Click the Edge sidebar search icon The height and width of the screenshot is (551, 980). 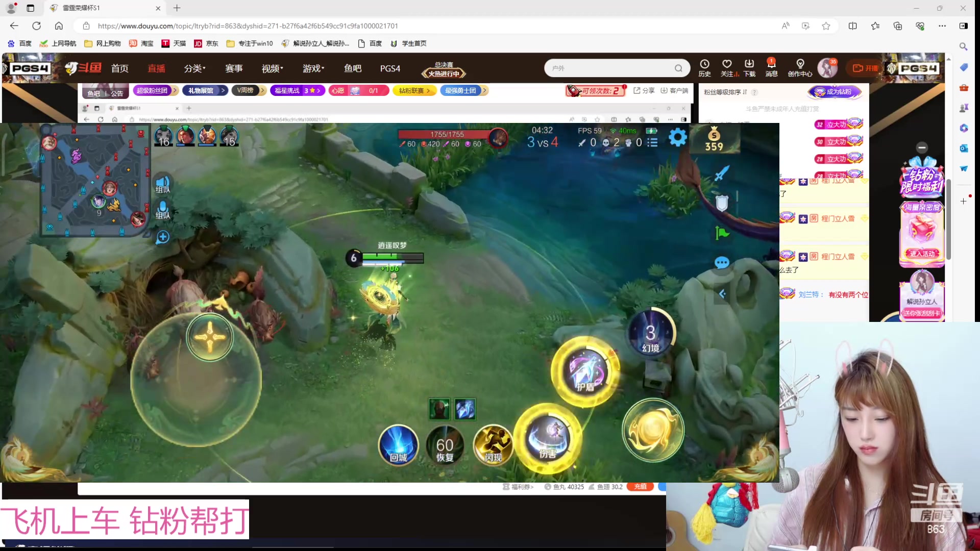coord(963,46)
